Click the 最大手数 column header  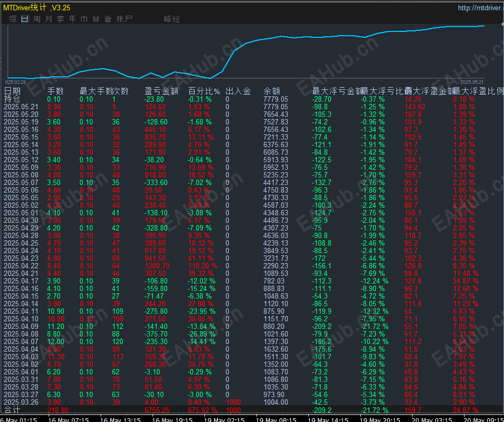point(96,91)
